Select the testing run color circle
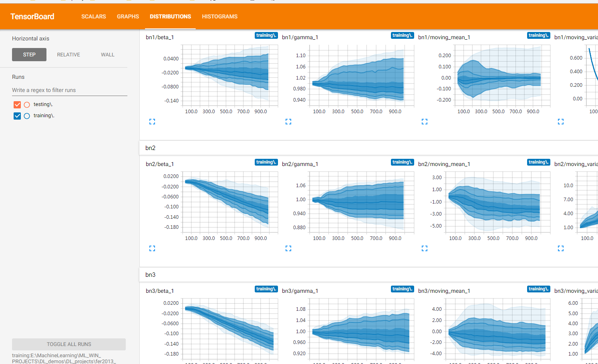The height and width of the screenshot is (364, 598). 26,104
